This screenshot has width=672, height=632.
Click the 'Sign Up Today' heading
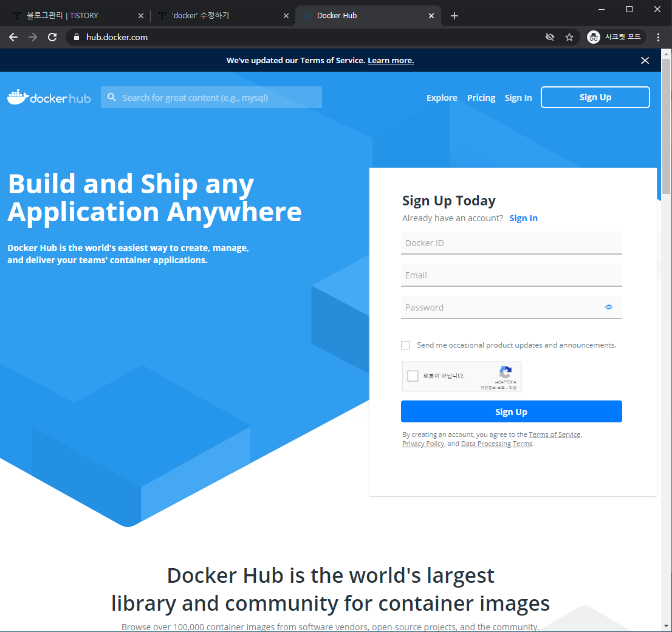coord(449,201)
